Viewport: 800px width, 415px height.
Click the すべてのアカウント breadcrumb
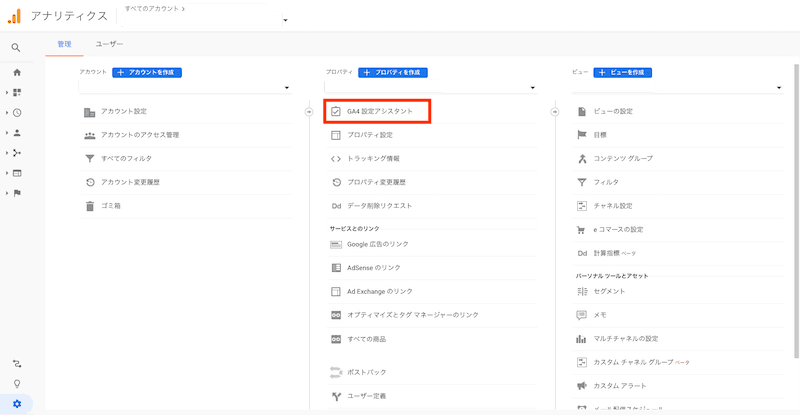click(x=152, y=9)
